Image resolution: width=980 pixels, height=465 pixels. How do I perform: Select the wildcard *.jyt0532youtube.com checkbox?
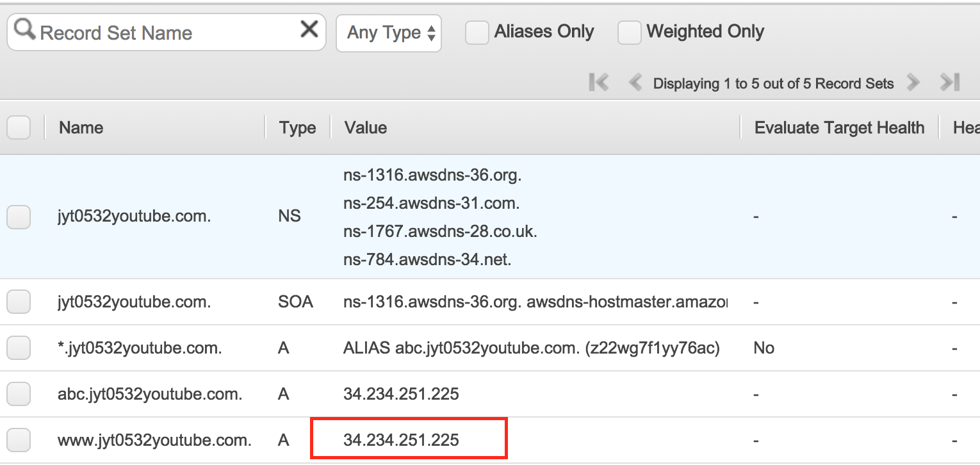(19, 348)
